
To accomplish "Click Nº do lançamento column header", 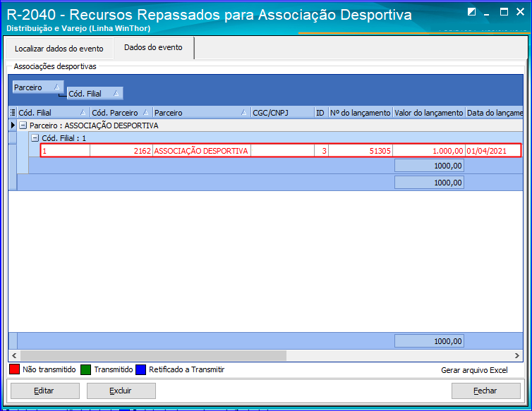I will pyautogui.click(x=360, y=113).
